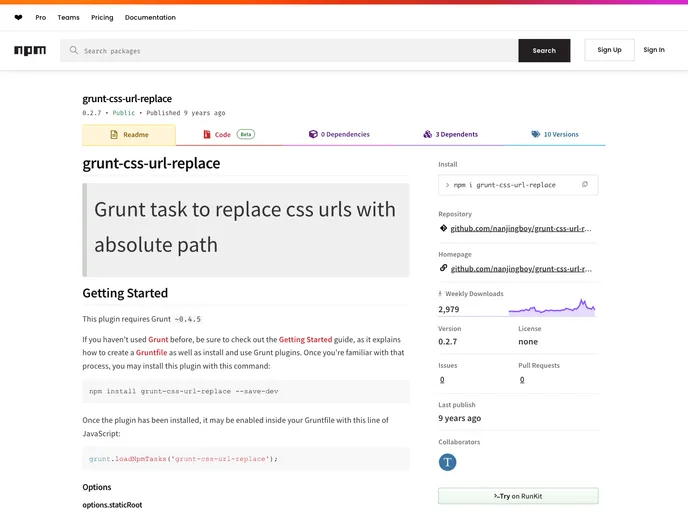Copy the npm install command
Image resolution: width=688 pixels, height=512 pixels.
(x=584, y=185)
